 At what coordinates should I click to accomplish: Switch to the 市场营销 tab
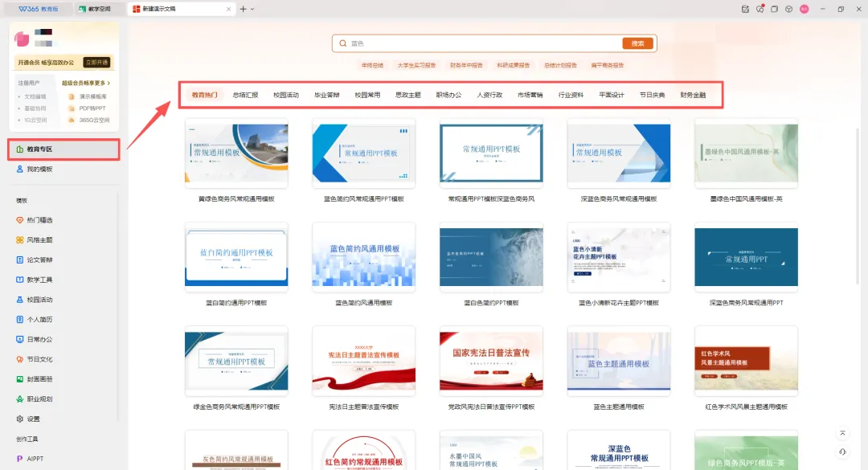pos(530,95)
